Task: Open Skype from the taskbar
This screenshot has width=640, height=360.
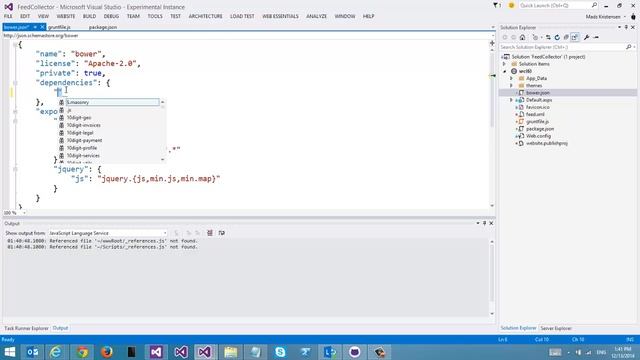Action: tap(280, 352)
